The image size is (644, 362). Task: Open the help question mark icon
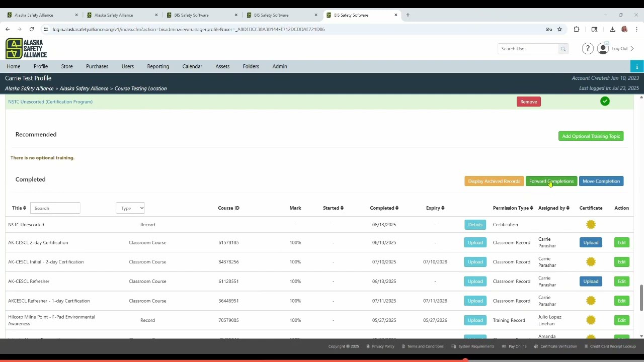(x=588, y=49)
